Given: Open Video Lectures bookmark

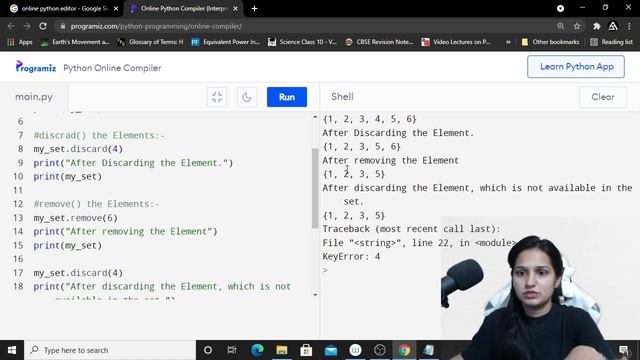Looking at the screenshot, I should click(x=456, y=42).
